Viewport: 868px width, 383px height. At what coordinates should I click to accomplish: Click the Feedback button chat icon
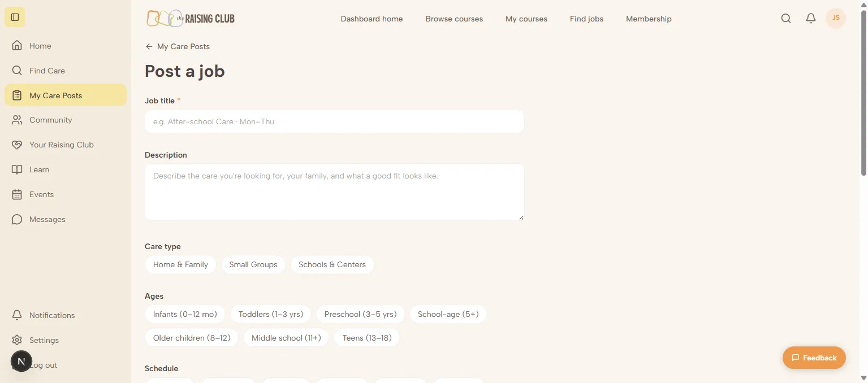tap(796, 358)
